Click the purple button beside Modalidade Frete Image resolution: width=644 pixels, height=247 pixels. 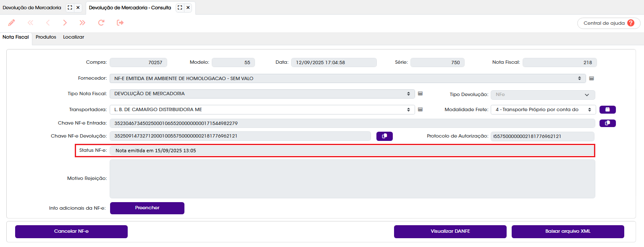[x=607, y=110]
